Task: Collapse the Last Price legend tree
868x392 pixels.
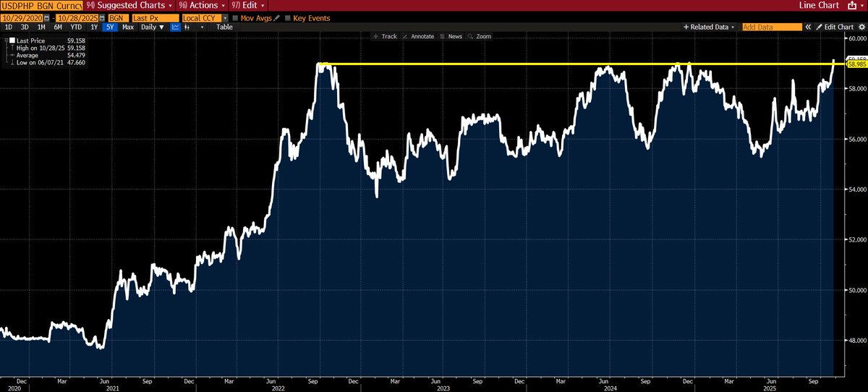Action: tap(6, 41)
